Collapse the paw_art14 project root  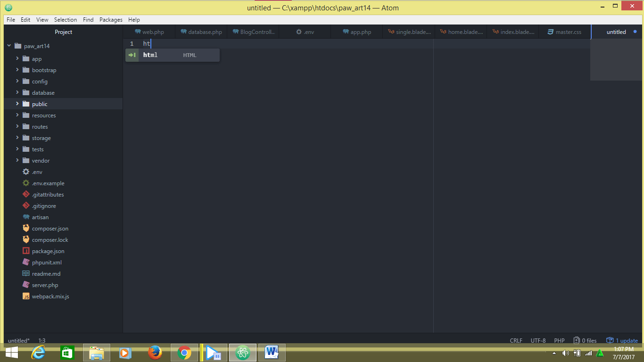coord(8,46)
